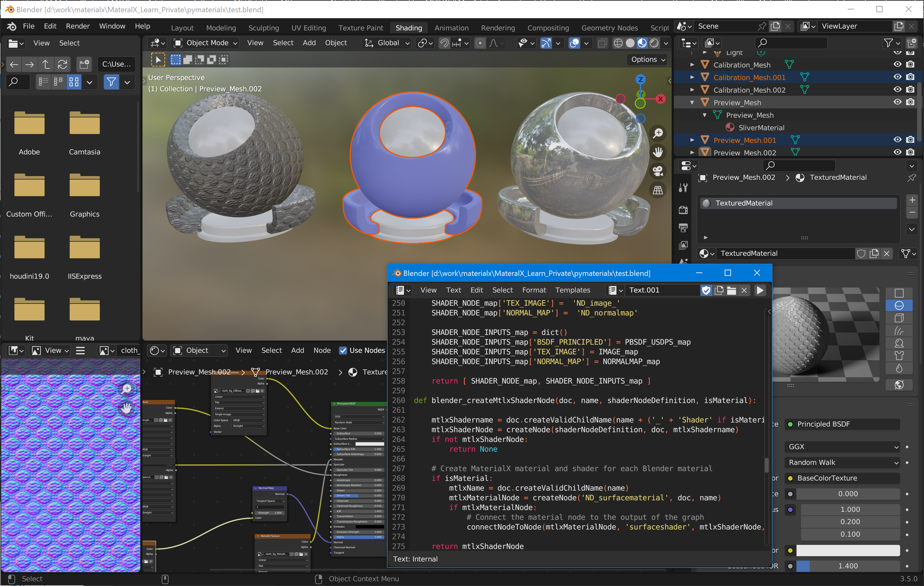Select solid viewport shading
The height and width of the screenshot is (586, 924).
point(630,43)
